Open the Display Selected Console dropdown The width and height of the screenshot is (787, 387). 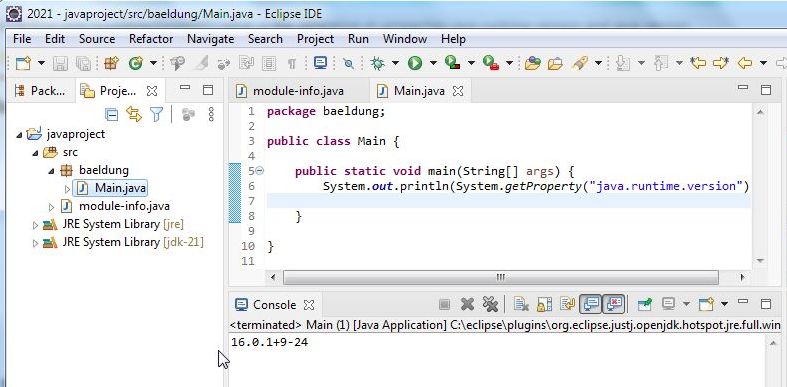click(686, 304)
